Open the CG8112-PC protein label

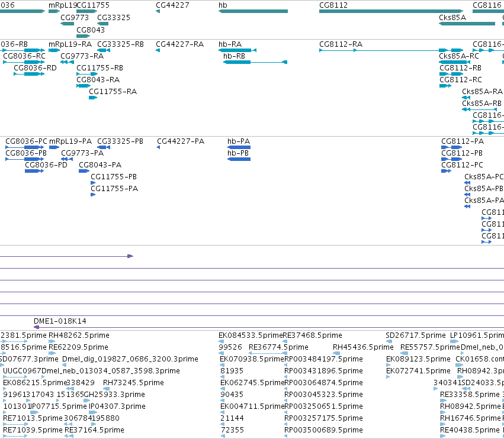pos(462,165)
